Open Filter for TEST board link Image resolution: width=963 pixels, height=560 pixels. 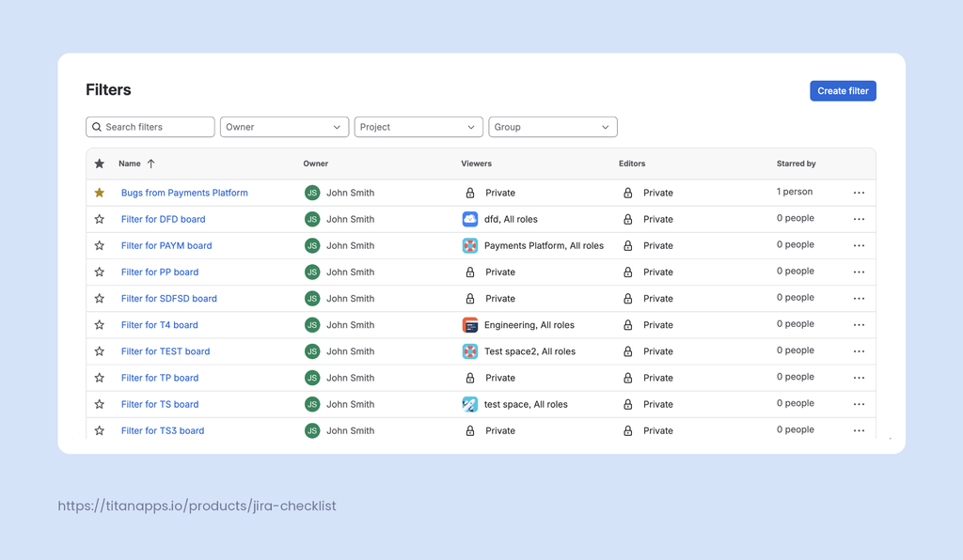[166, 350]
